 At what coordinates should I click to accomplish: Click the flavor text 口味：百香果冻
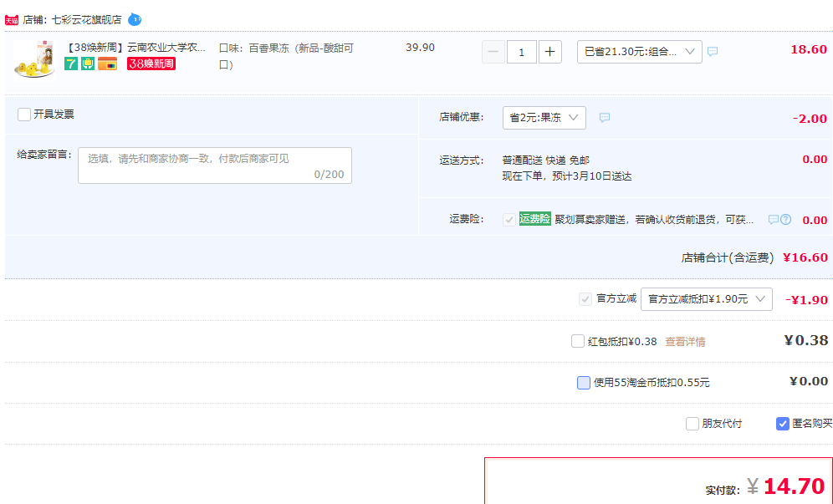286,56
